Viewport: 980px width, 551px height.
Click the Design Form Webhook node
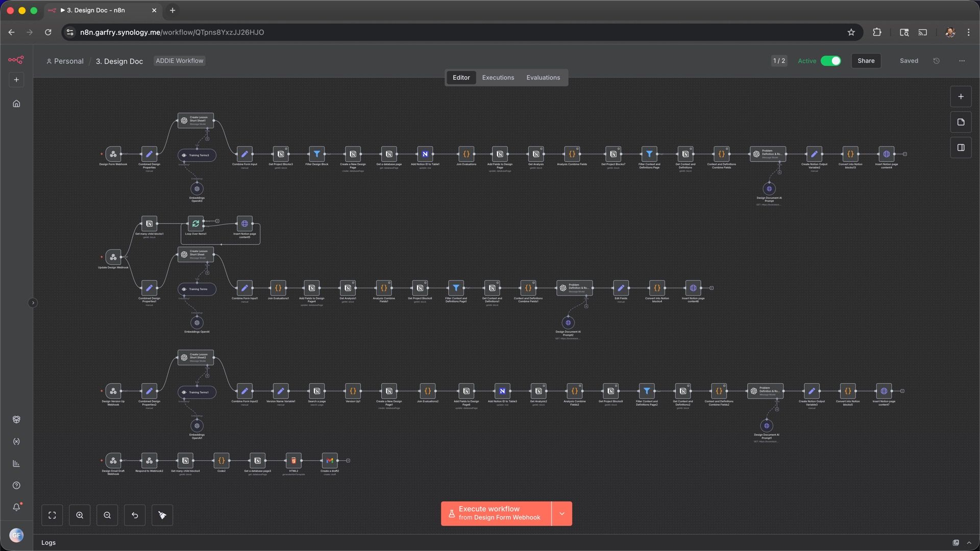(113, 154)
